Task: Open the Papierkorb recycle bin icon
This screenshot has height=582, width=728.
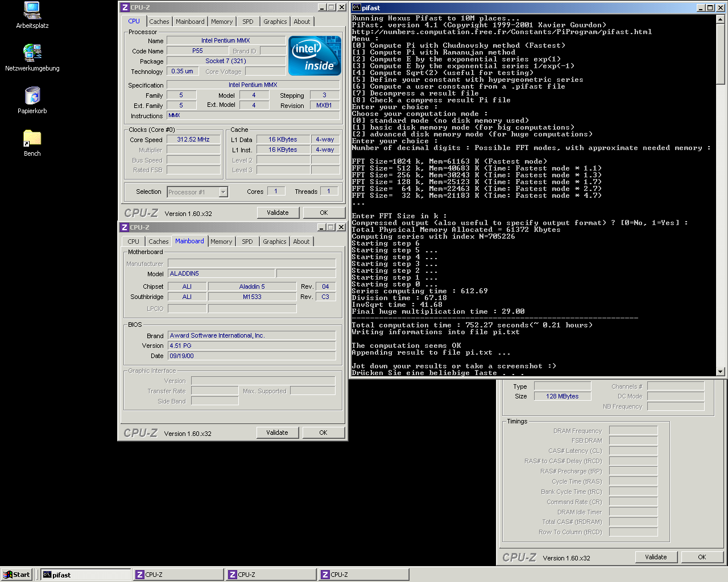Action: (x=32, y=100)
